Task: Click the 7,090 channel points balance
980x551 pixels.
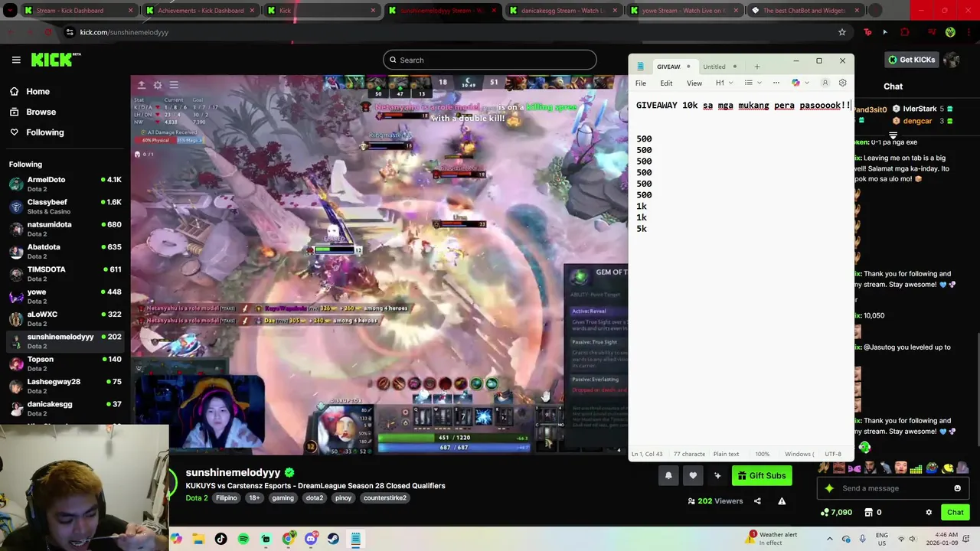Action: tap(836, 512)
